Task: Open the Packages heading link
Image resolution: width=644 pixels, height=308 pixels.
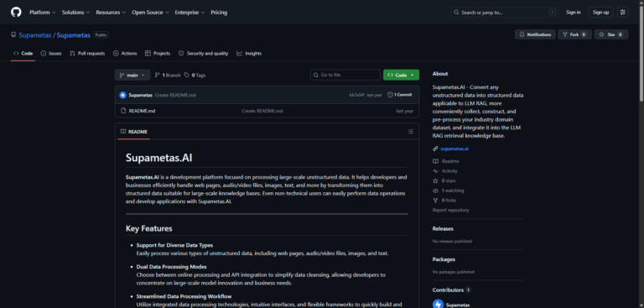Action: pyautogui.click(x=444, y=259)
